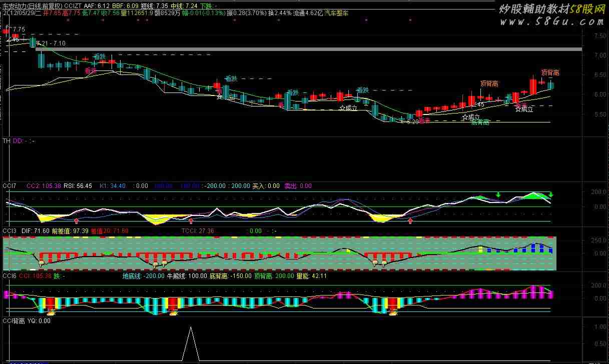
Task: Click the 底背离 label near the price low
Action: (480, 122)
